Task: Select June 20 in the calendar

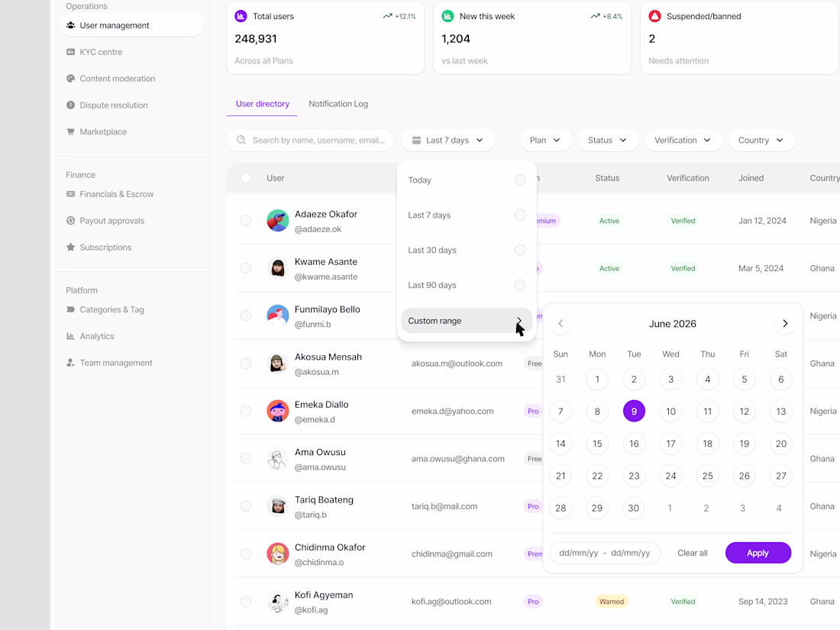Action: point(781,444)
